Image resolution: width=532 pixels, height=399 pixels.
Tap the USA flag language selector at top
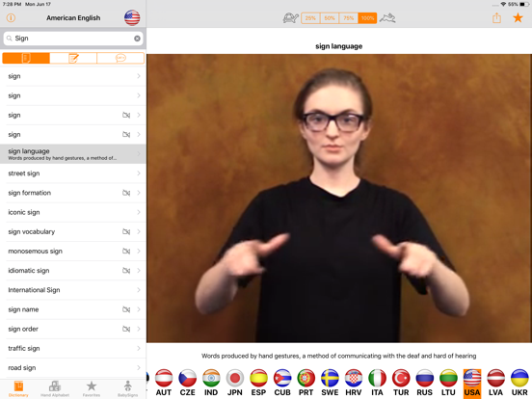(132, 17)
